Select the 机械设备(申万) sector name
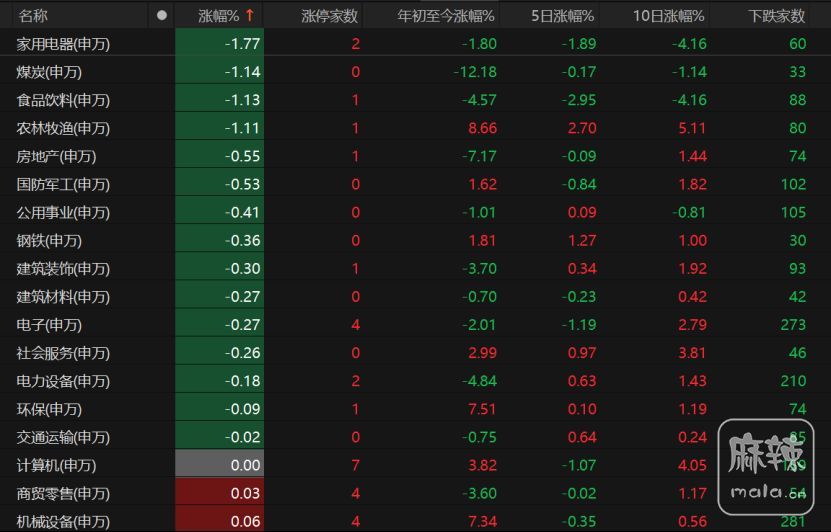 coord(63,521)
